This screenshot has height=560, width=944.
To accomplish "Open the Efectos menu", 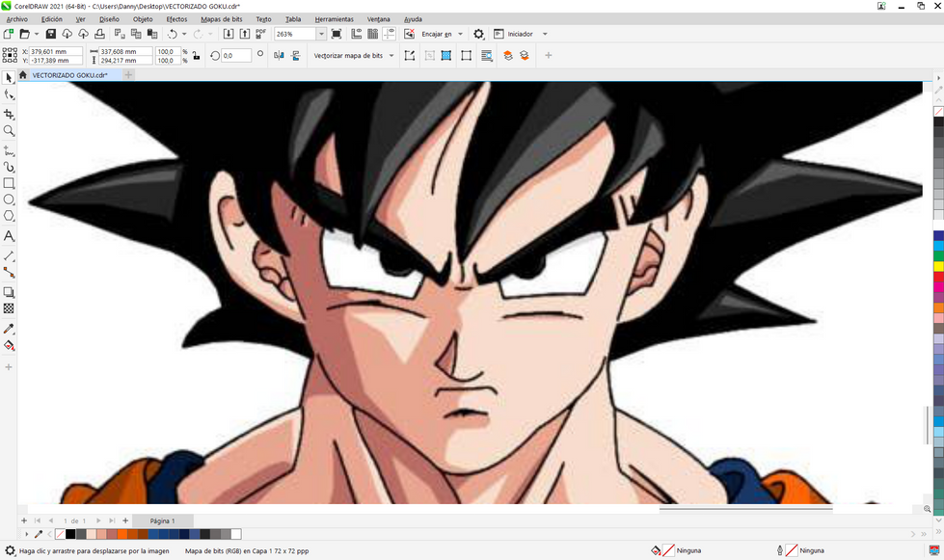I will (176, 19).
